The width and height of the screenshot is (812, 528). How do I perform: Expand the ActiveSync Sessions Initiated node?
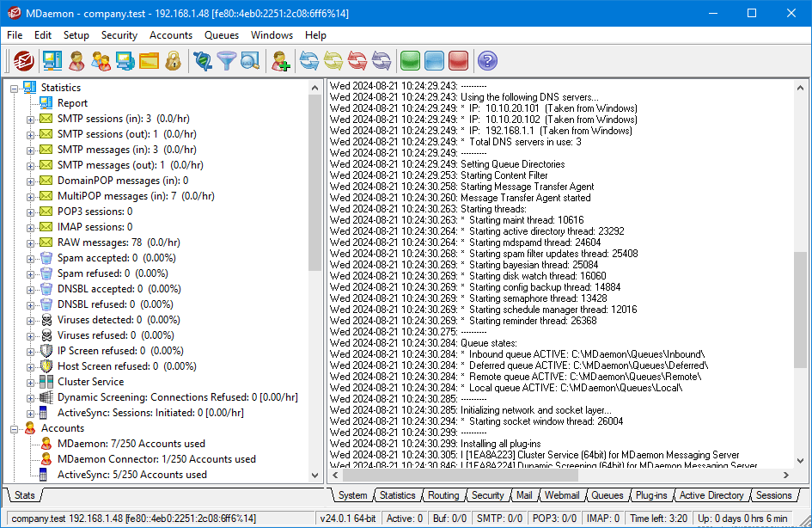pos(31,414)
